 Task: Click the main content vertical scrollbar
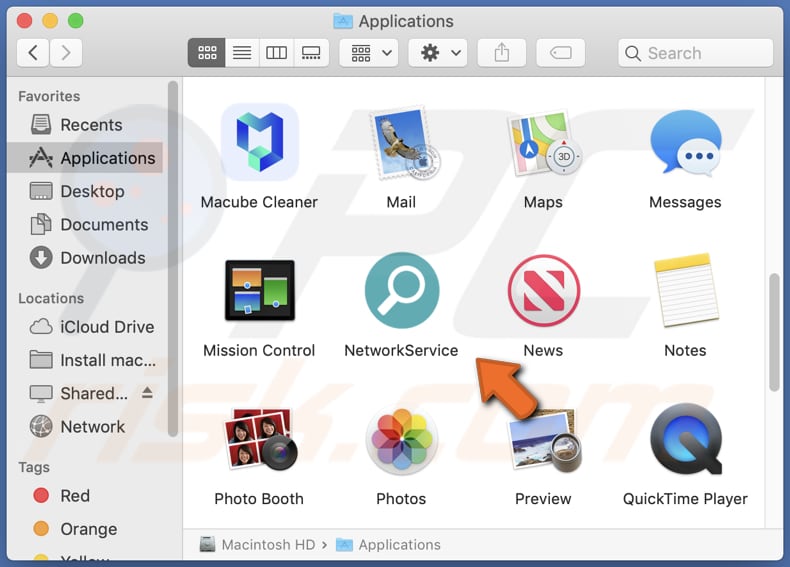774,332
